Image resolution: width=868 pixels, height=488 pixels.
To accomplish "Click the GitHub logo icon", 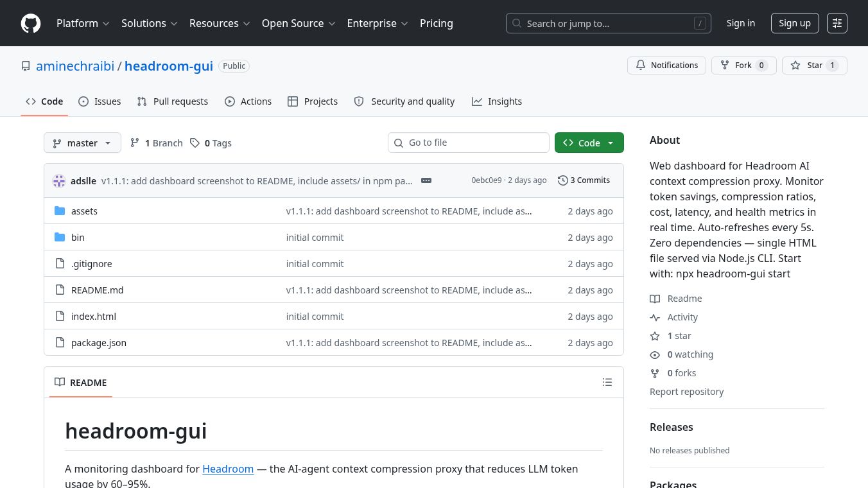I will click(31, 23).
